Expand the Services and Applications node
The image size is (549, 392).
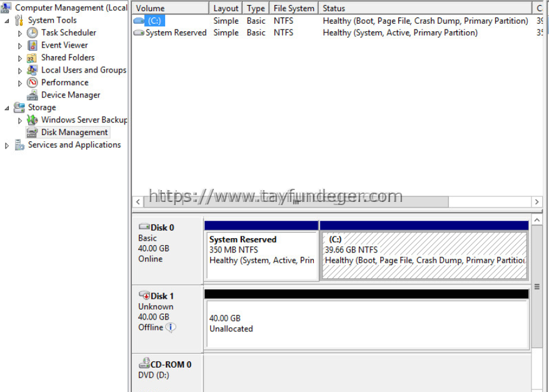pos(7,146)
